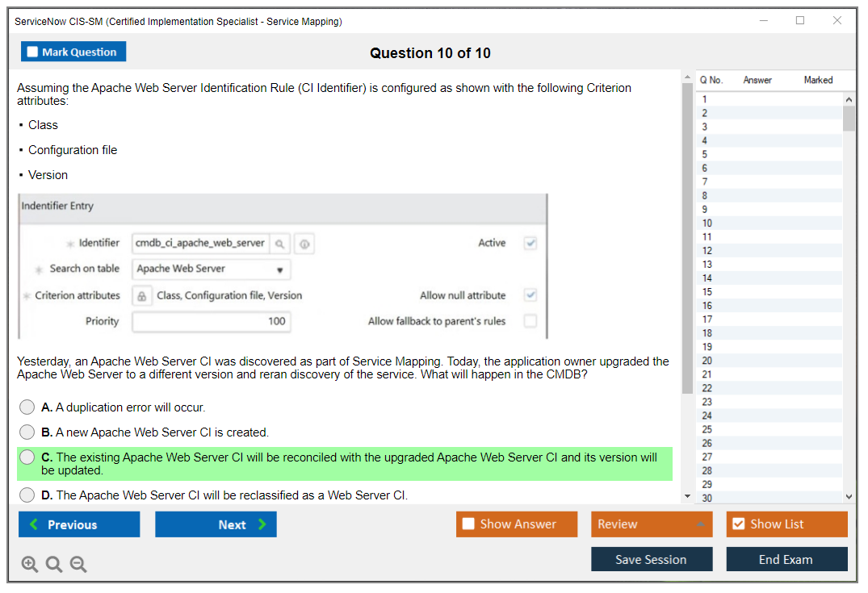Click the Priority input field
Image resolution: width=868 pixels, height=593 pixels.
(x=211, y=321)
